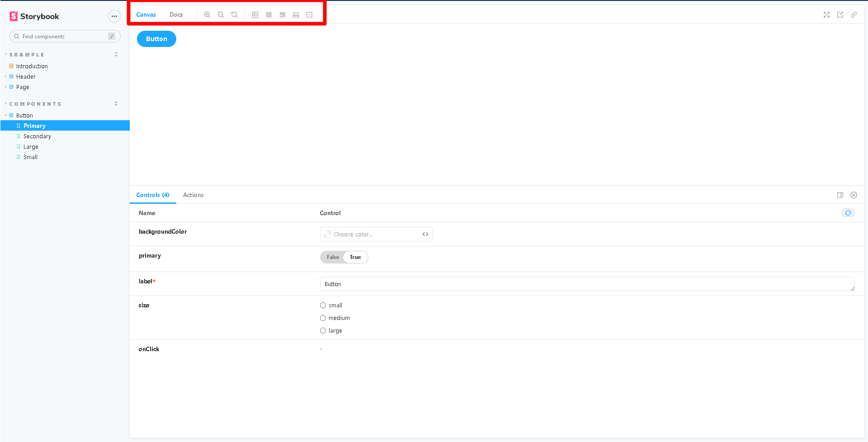Open canvas in new tab icon

pyautogui.click(x=840, y=15)
